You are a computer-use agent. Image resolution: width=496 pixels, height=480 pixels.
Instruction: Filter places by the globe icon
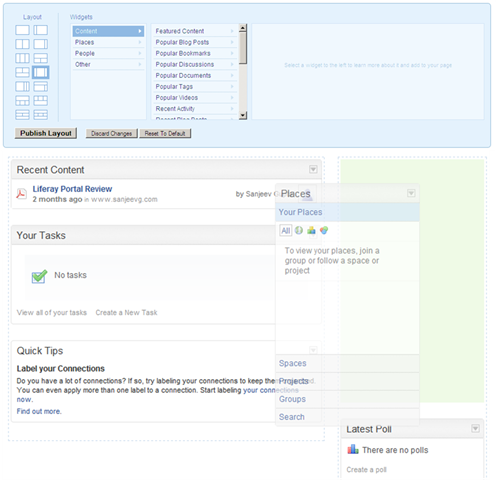(x=299, y=230)
